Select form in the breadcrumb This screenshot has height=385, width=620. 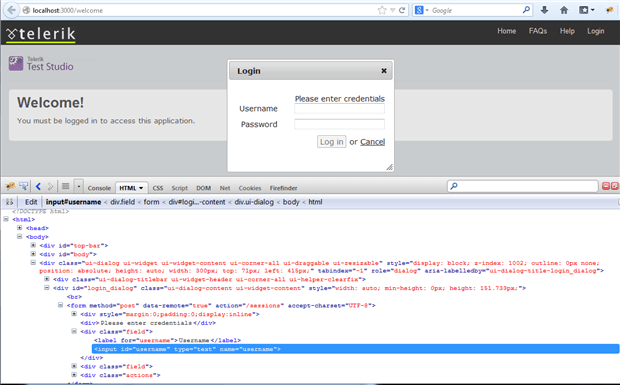pyautogui.click(x=151, y=202)
